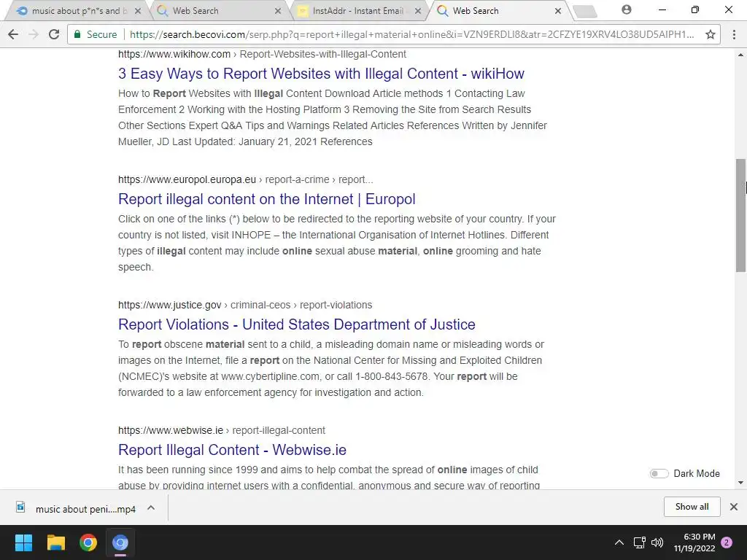The width and height of the screenshot is (747, 560).
Task: Expand the download item chevron menu
Action: [151, 507]
